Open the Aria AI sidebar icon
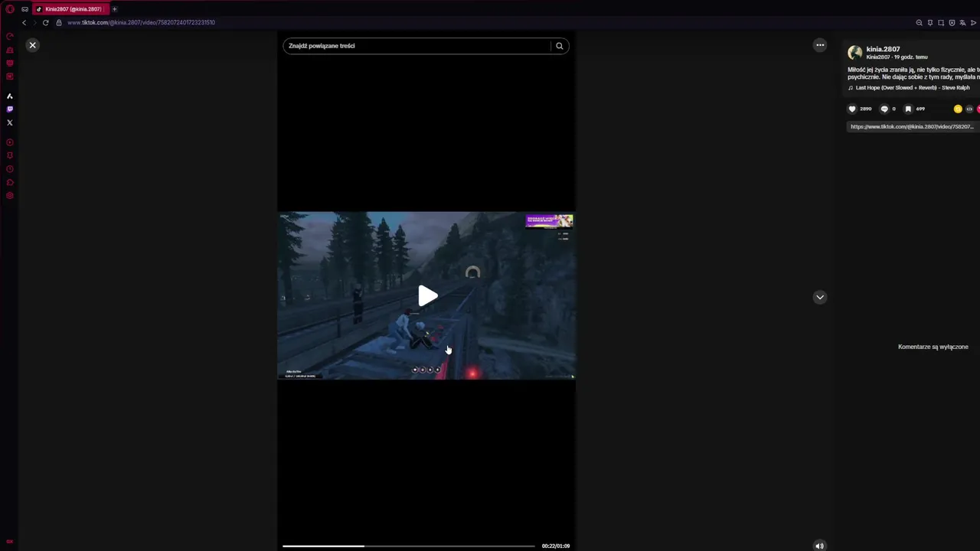 pos(10,96)
